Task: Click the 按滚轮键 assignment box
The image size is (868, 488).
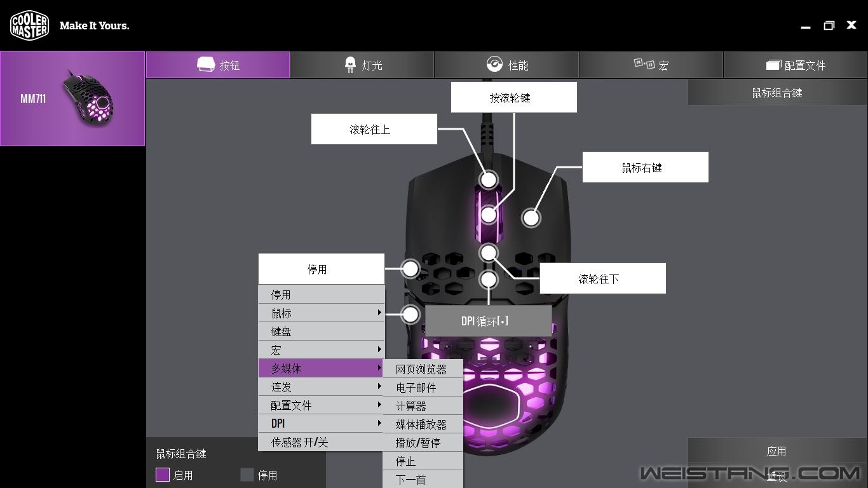Action: pyautogui.click(x=514, y=97)
